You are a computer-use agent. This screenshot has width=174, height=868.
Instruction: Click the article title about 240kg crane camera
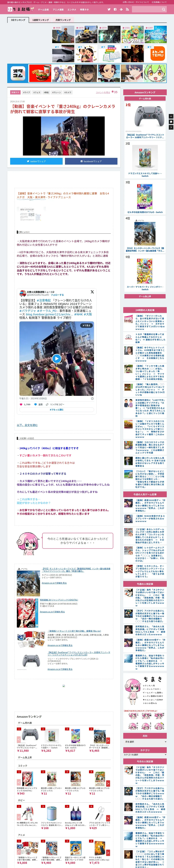click(62, 109)
